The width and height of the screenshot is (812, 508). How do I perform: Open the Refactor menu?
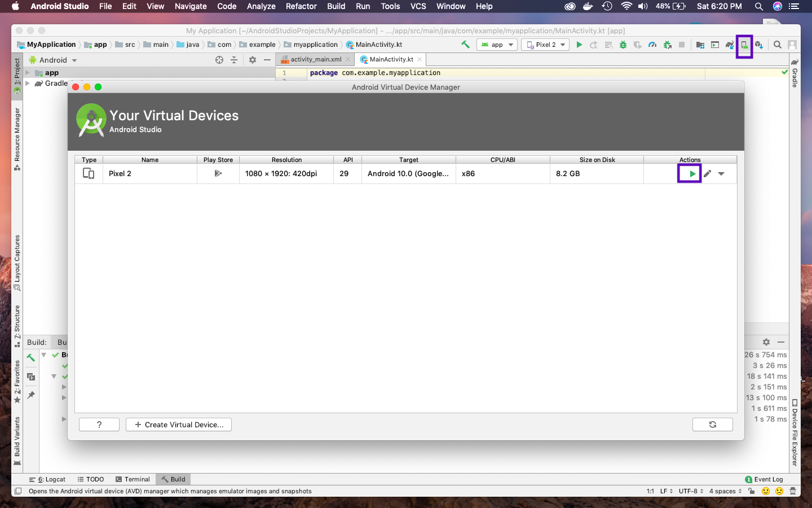(x=301, y=6)
